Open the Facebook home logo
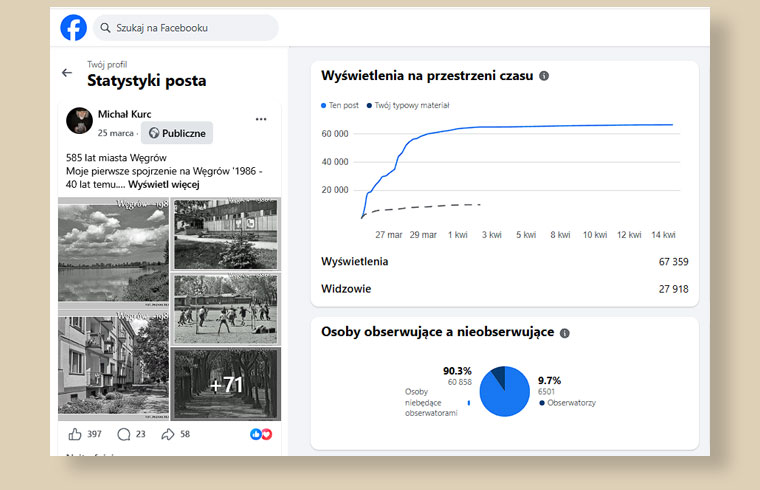760x490 pixels. tap(74, 28)
